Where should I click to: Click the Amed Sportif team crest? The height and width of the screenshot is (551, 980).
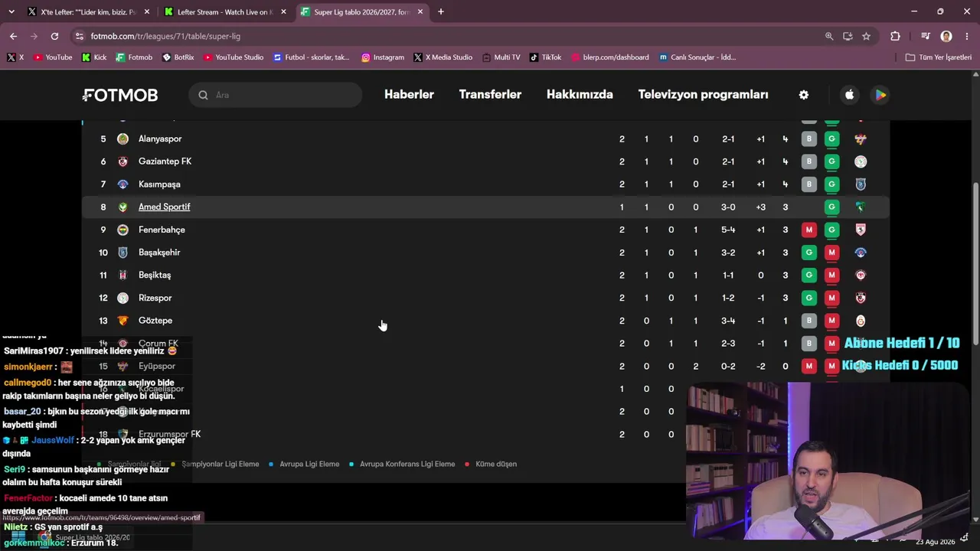pyautogui.click(x=122, y=207)
